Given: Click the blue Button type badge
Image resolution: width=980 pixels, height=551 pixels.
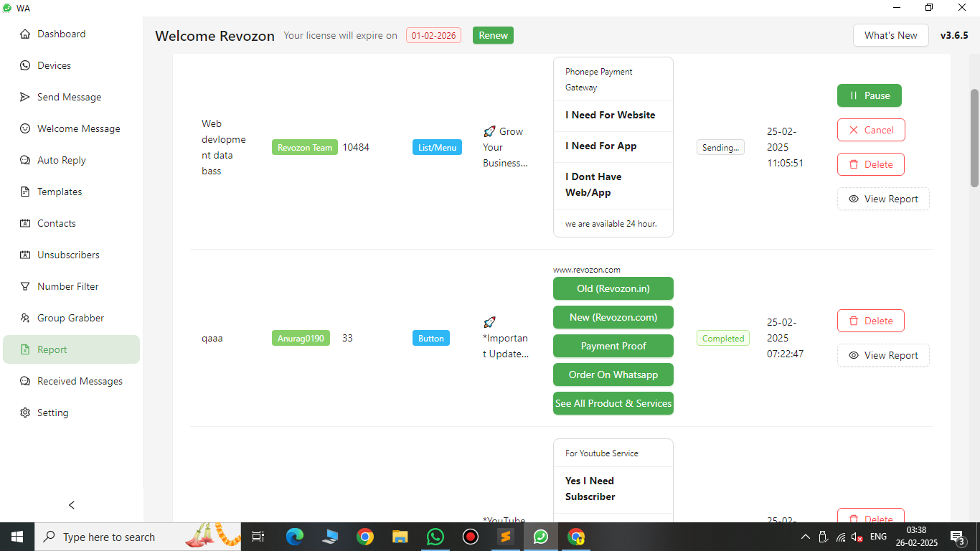Looking at the screenshot, I should pyautogui.click(x=431, y=338).
